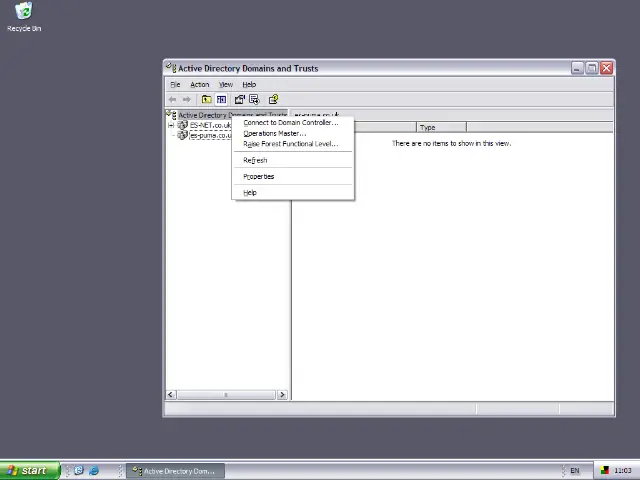This screenshot has width=640, height=480.
Task: Select the es-puma.co.uk tree item
Action: point(210,135)
